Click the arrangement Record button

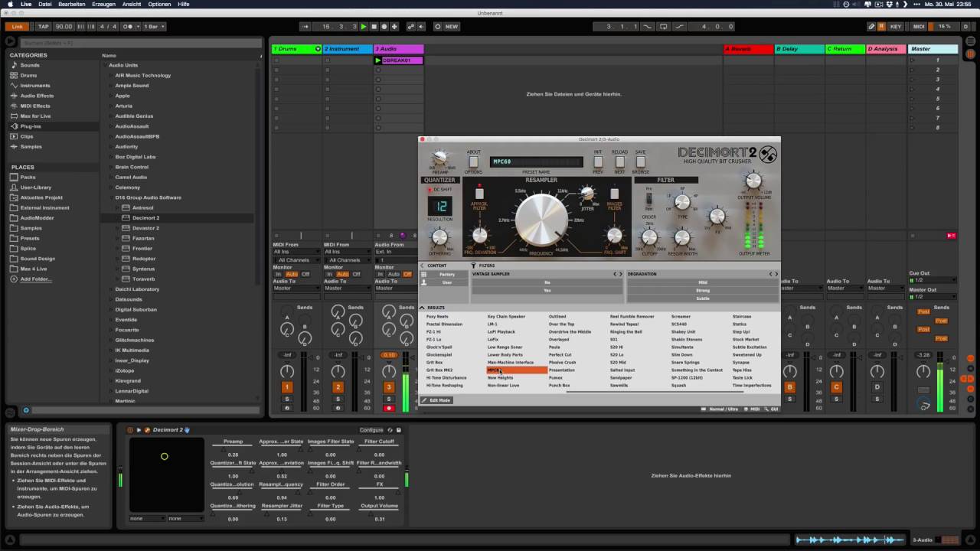point(384,26)
